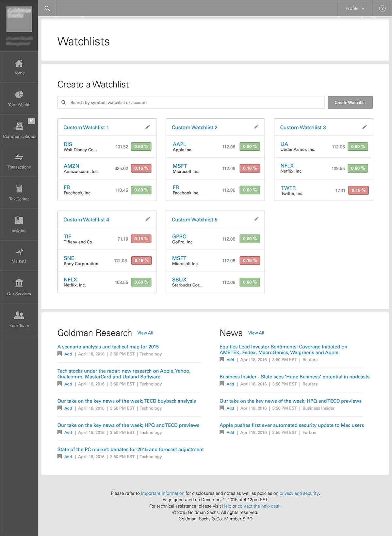This screenshot has height=536, width=392.
Task: Open Custom Watchlist 5 title
Action: [194, 220]
